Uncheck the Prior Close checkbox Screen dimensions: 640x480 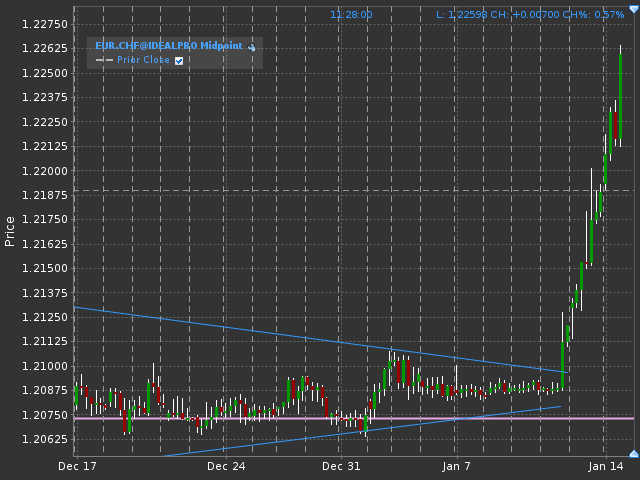179,60
